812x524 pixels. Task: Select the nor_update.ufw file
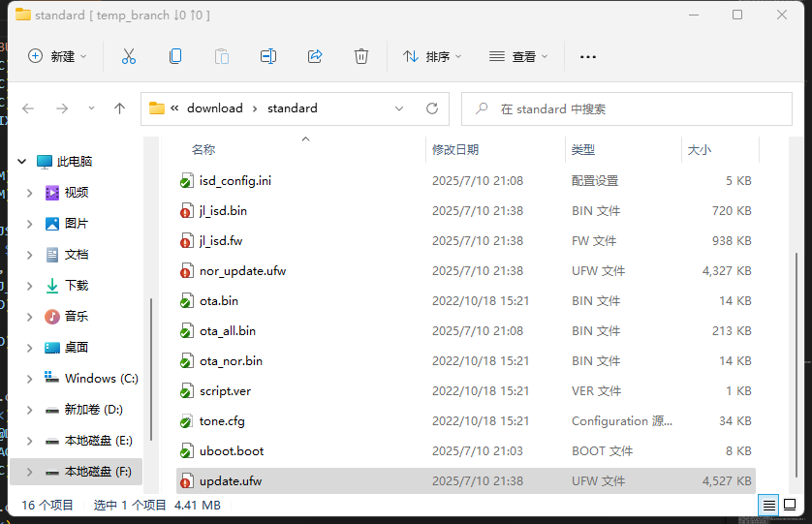(465, 271)
